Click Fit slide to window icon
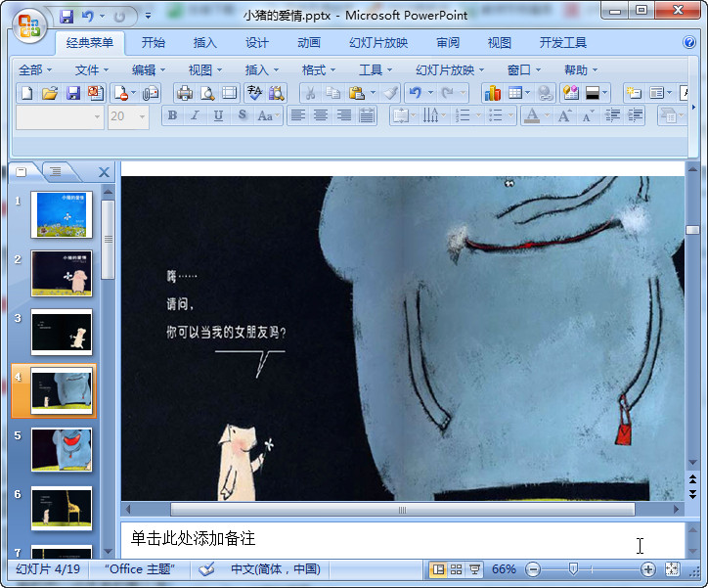 673,569
